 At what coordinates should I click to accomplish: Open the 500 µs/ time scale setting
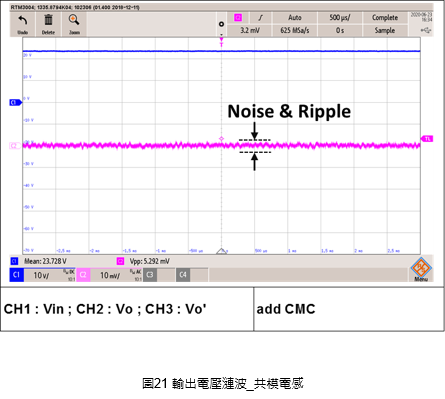(x=340, y=18)
